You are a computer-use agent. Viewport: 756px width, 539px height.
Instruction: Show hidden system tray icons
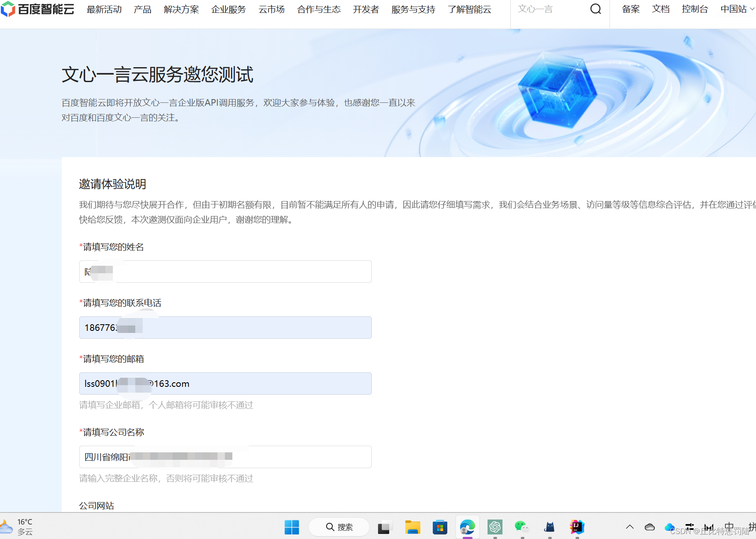click(x=630, y=527)
